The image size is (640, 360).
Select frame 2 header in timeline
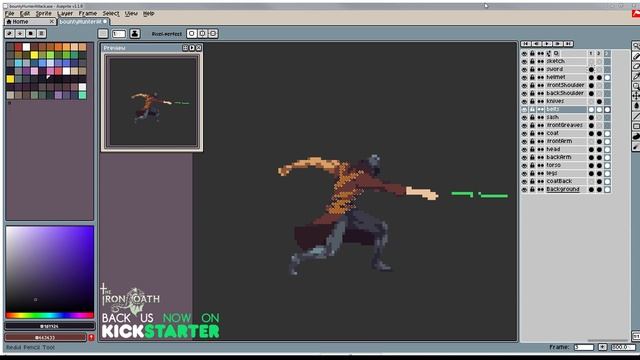[x=599, y=53]
